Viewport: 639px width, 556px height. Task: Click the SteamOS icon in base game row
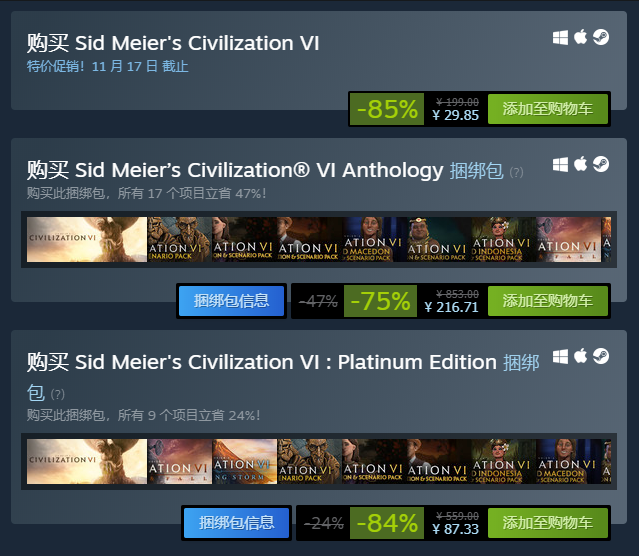tap(601, 37)
